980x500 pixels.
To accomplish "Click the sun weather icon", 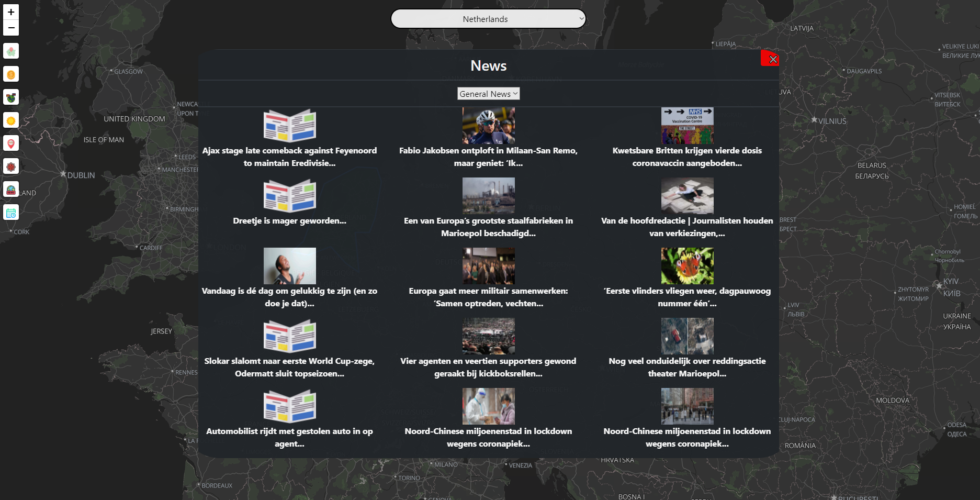I will point(11,121).
